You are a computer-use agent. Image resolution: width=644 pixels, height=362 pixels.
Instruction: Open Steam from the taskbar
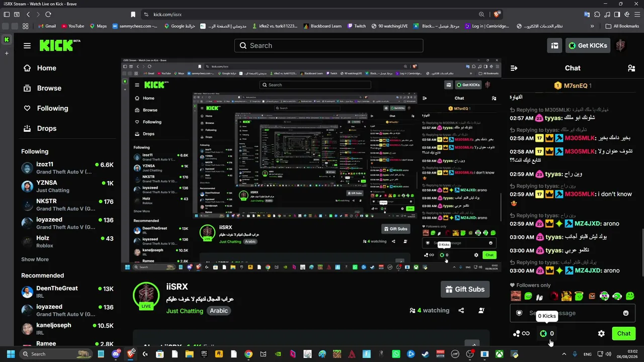[425, 354]
